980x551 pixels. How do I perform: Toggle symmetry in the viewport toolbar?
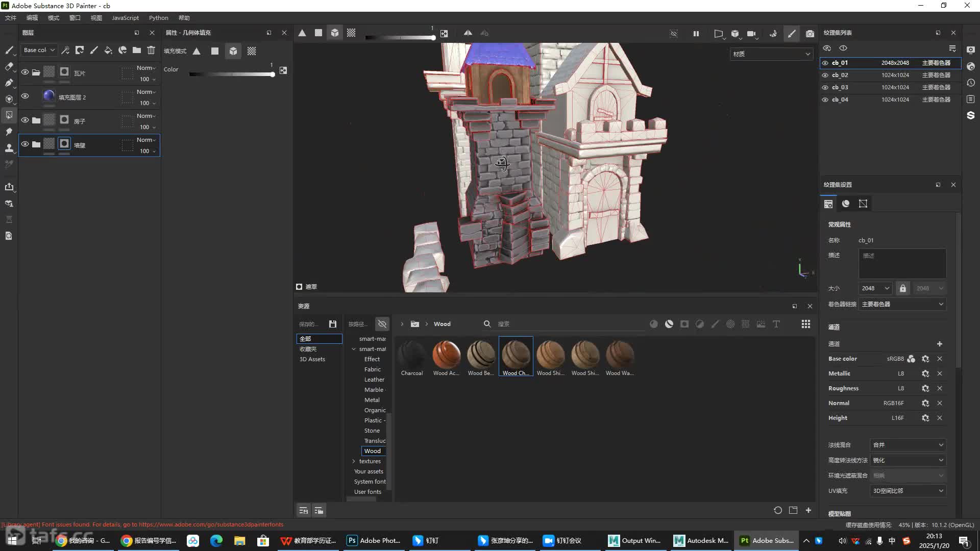pos(468,33)
